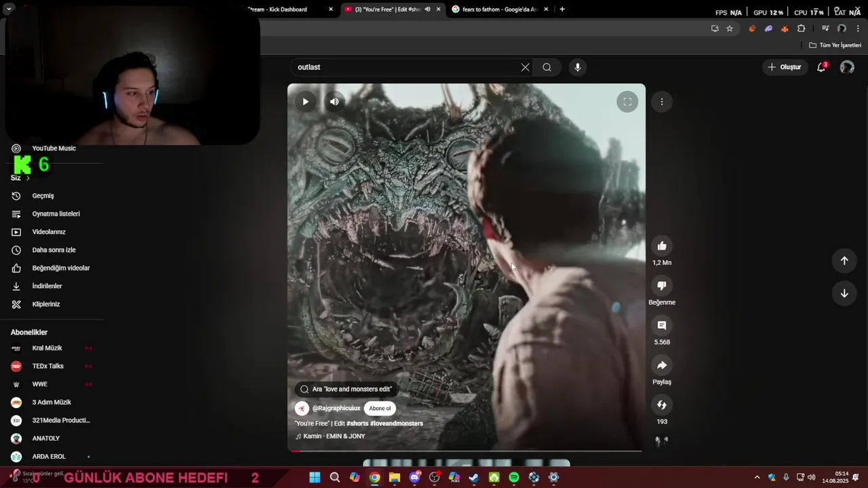Image resolution: width=868 pixels, height=488 pixels.
Task: Open the comments with 5.568 count
Action: (662, 325)
